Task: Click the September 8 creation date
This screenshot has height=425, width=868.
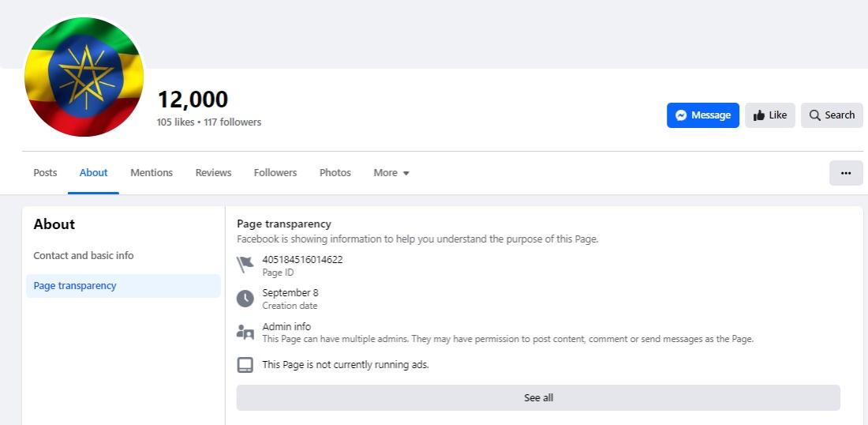Action: tap(290, 292)
